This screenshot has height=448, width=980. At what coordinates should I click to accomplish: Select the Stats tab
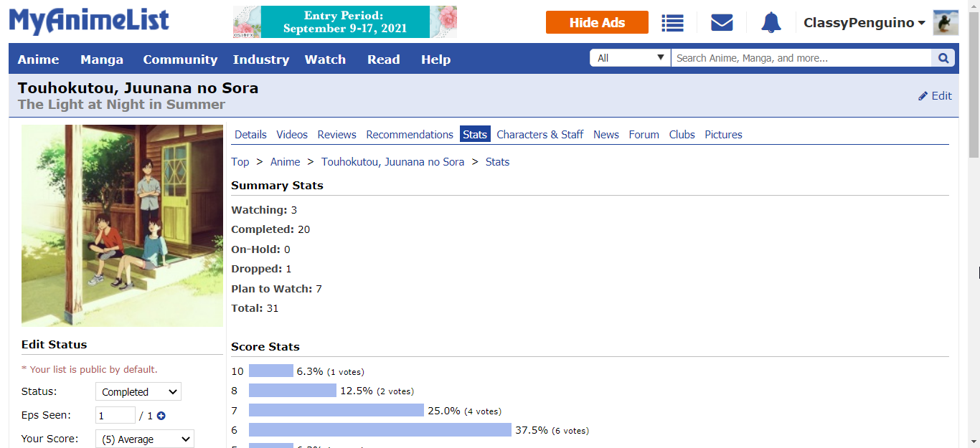click(x=475, y=135)
